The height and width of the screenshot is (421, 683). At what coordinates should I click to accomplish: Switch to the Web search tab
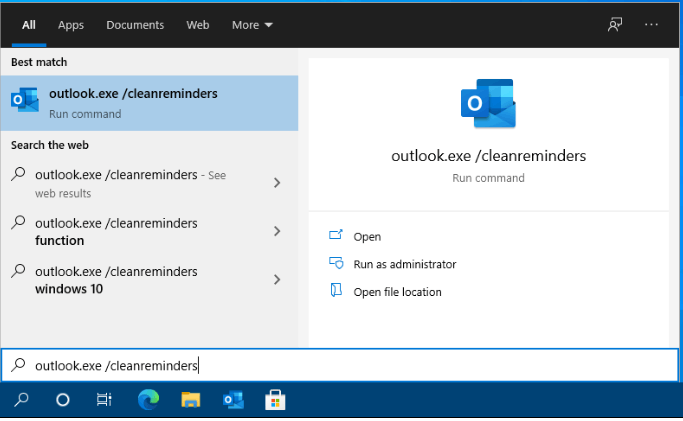(198, 25)
